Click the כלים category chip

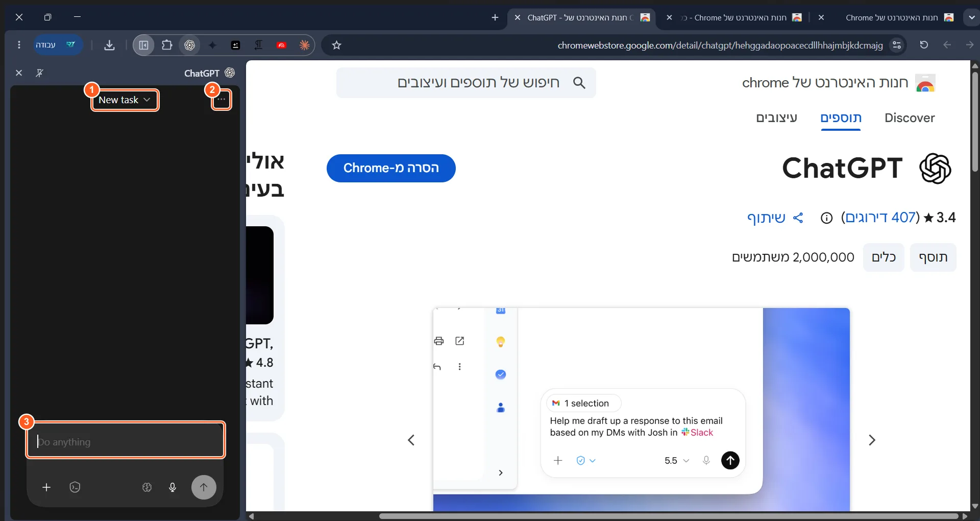[x=884, y=257]
